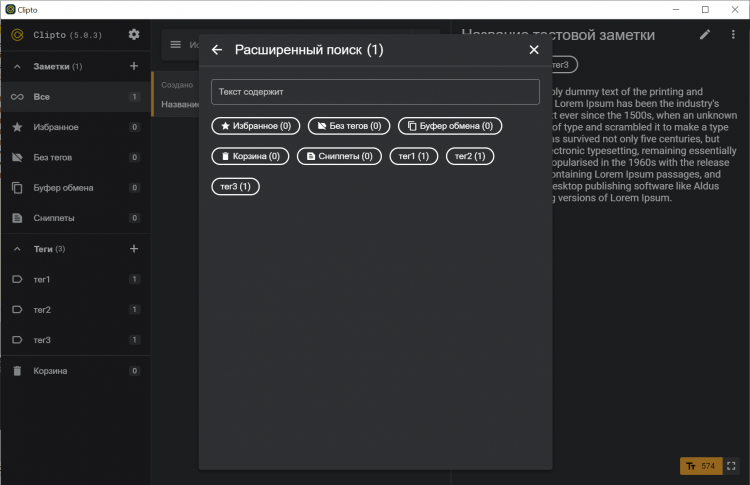This screenshot has width=750, height=485.
Task: Toggle the Избранное (0) filter chip
Action: (256, 126)
